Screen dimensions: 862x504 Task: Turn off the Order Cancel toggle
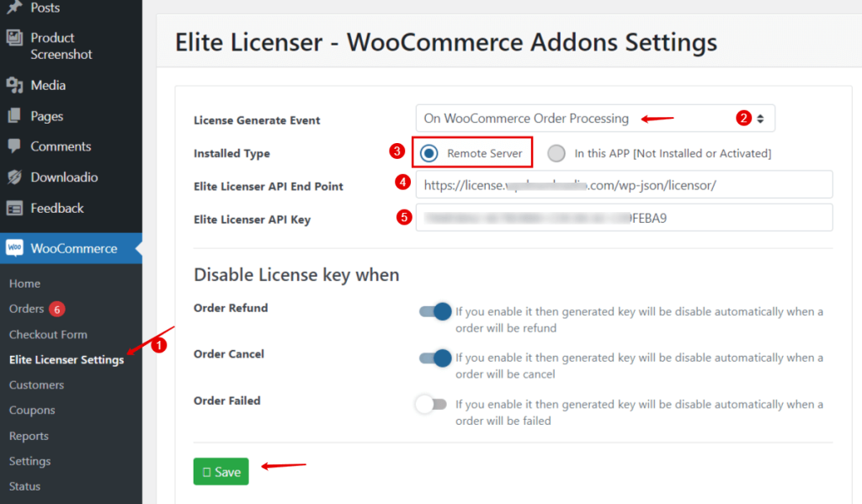point(434,358)
